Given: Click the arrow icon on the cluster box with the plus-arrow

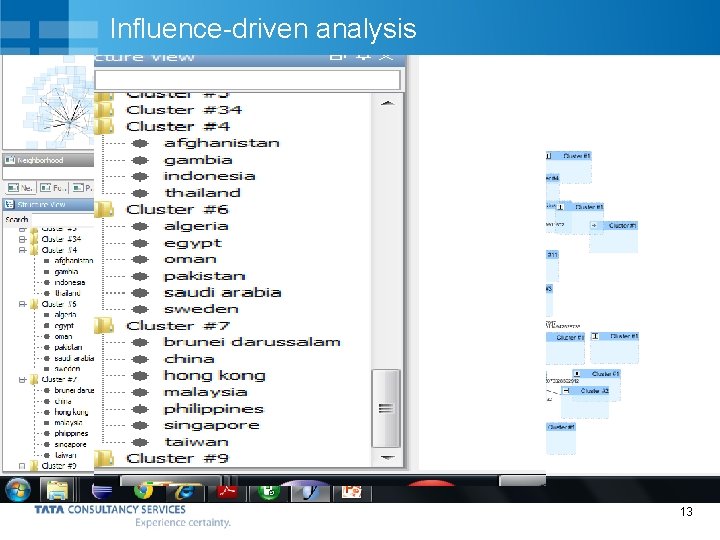Looking at the screenshot, I should [x=594, y=225].
